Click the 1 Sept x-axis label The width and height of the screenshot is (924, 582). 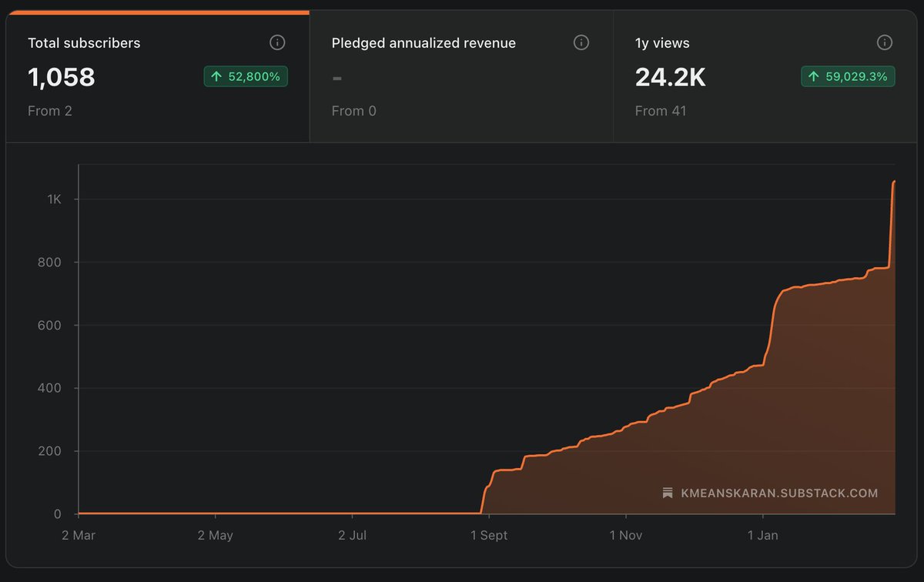point(489,535)
